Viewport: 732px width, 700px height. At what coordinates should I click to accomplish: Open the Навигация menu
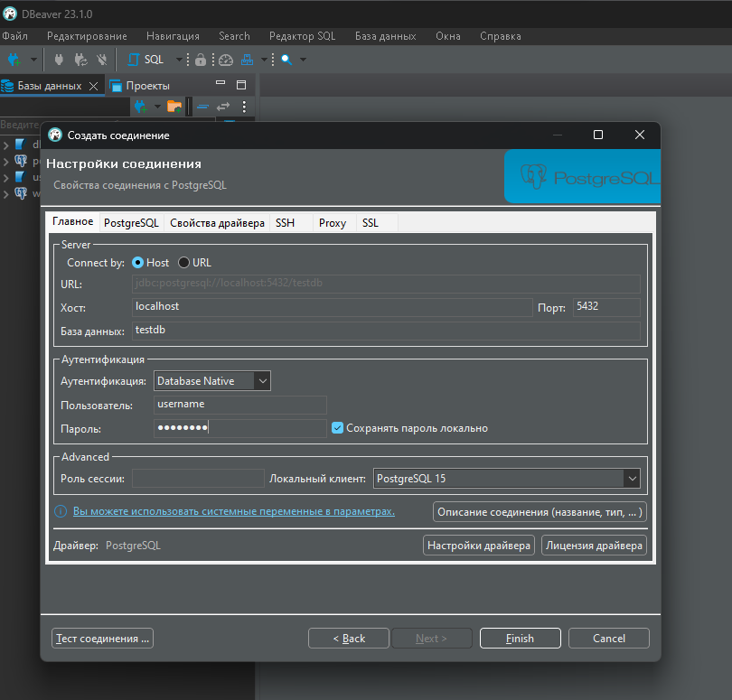pyautogui.click(x=173, y=36)
